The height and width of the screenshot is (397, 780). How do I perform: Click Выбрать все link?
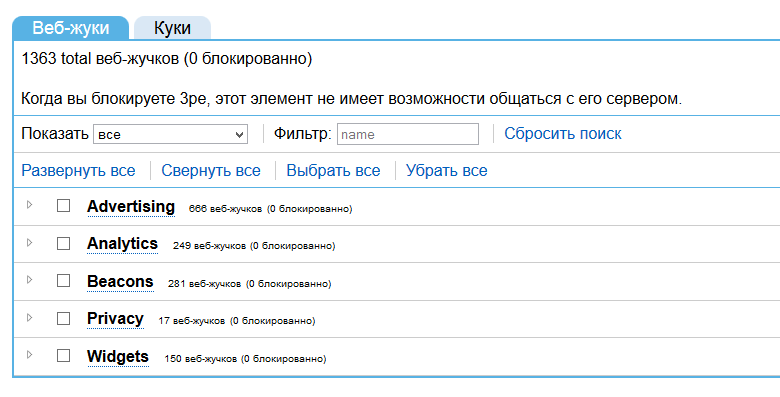click(333, 171)
